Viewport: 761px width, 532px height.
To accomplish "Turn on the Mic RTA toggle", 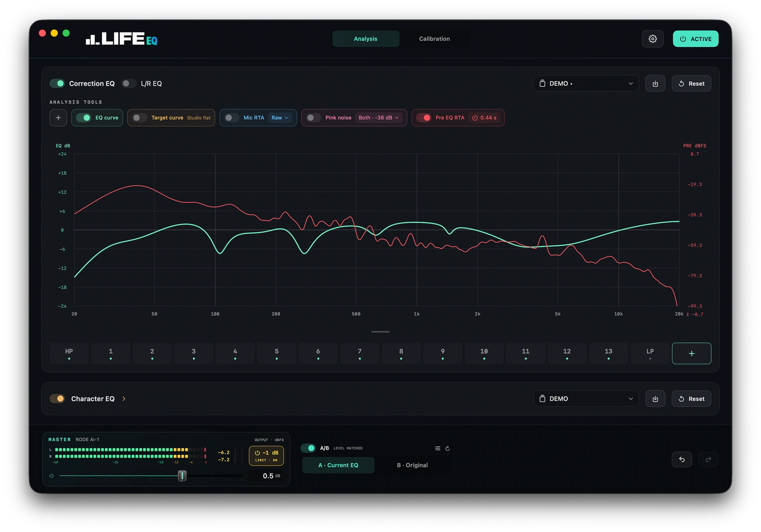I will coord(232,118).
